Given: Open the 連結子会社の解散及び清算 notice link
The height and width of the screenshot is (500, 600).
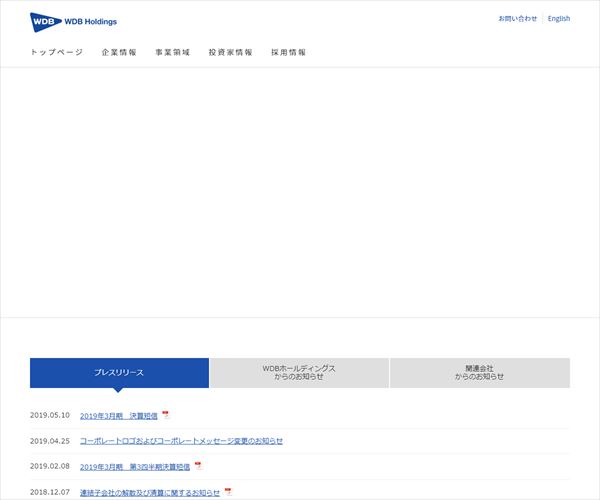Looking at the screenshot, I should tap(150, 492).
